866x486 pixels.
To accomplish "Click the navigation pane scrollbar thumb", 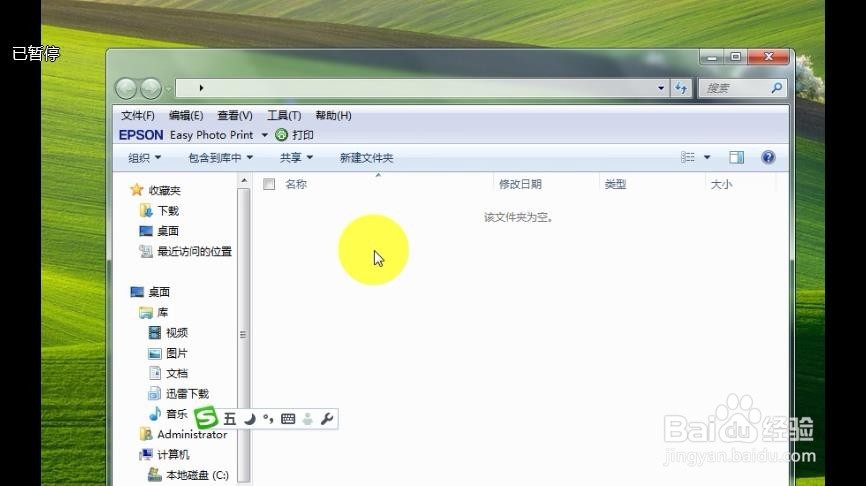I will tap(243, 335).
